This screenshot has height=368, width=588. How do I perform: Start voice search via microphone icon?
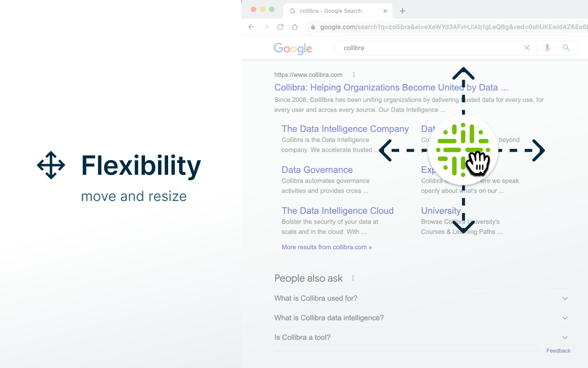pyautogui.click(x=547, y=48)
